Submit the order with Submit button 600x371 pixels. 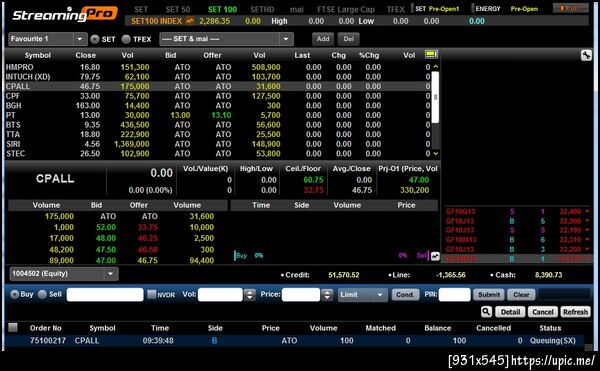pyautogui.click(x=489, y=295)
